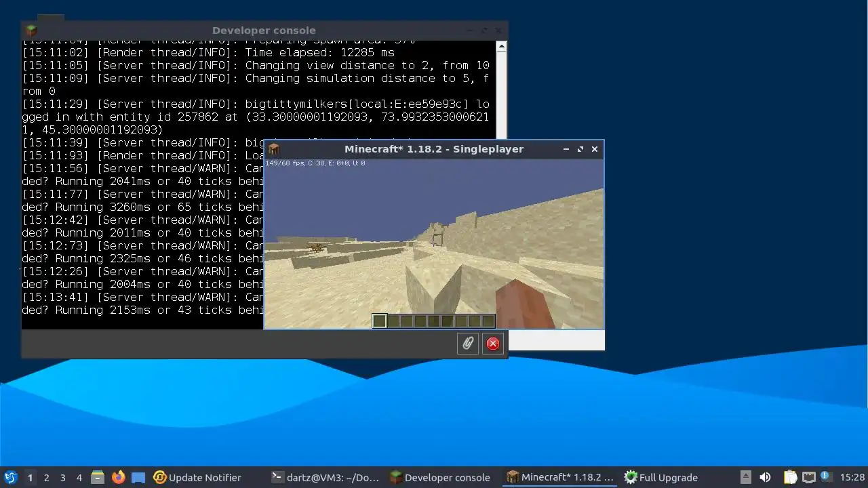Click the Developer console title text
Viewport: 868px width, 488px height.
(264, 30)
